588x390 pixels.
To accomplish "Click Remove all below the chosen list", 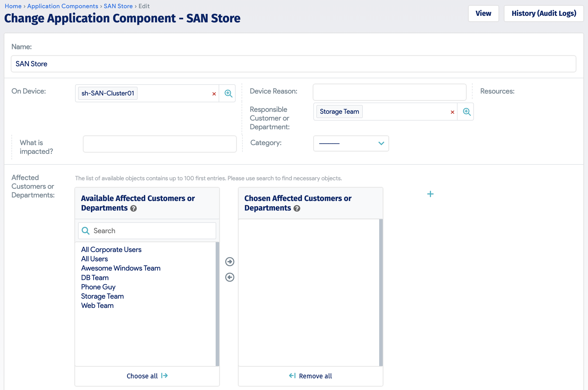I will [x=310, y=376].
